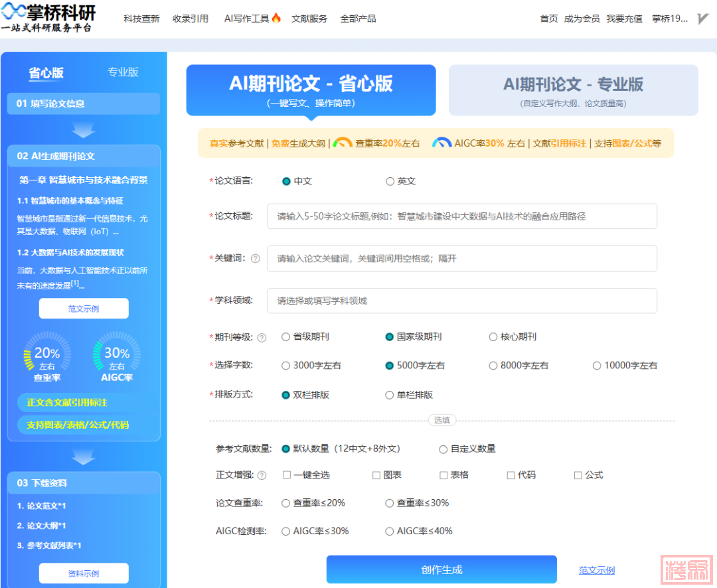717x588 pixels.
Task: Switch to AI期刊论文 - 专业版 tab
Action: tap(573, 90)
